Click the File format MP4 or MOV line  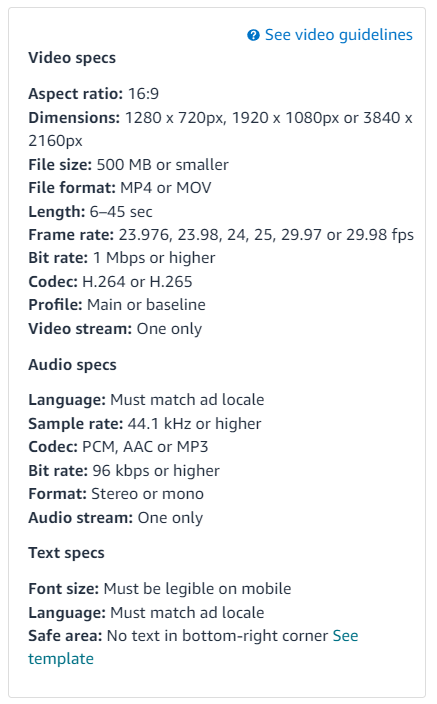pos(120,188)
